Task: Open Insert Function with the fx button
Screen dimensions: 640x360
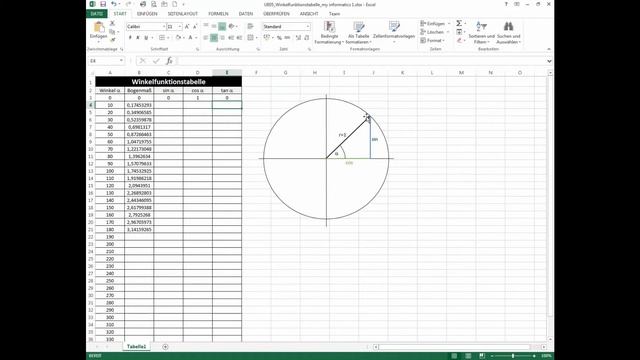Action: (x=169, y=61)
